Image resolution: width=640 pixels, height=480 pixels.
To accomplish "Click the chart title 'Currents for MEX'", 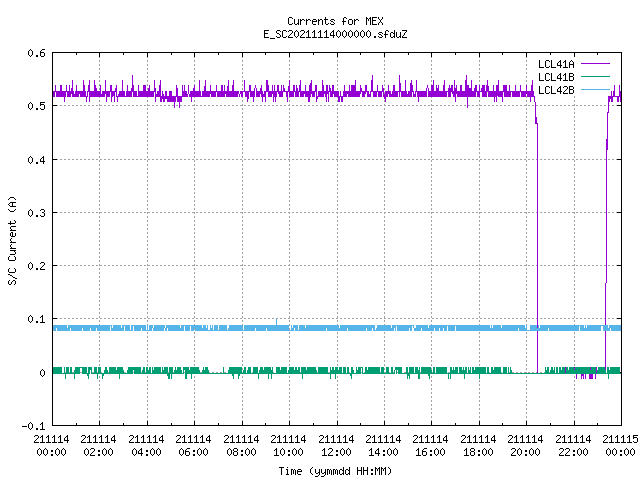I will click(335, 21).
